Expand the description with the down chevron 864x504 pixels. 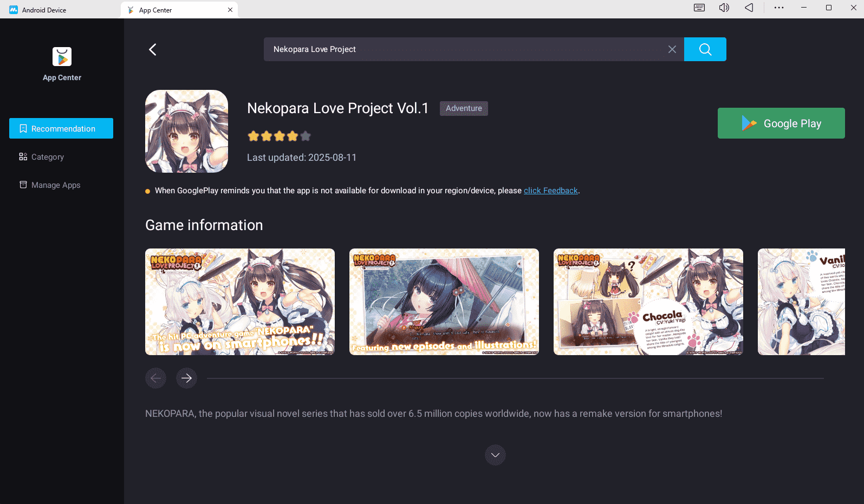[x=495, y=455]
